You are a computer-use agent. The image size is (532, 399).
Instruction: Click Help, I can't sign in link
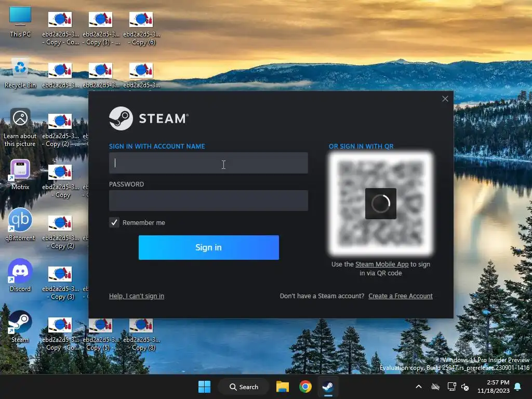[x=137, y=296]
